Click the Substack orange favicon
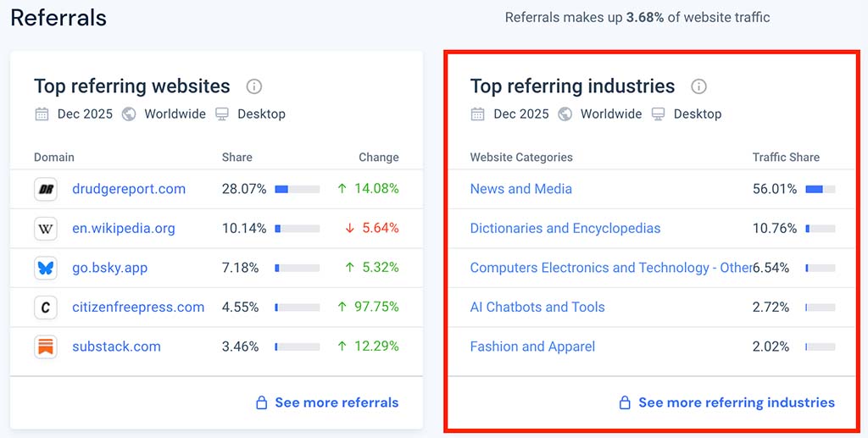Screen dimensions: 868x438 click(46, 347)
